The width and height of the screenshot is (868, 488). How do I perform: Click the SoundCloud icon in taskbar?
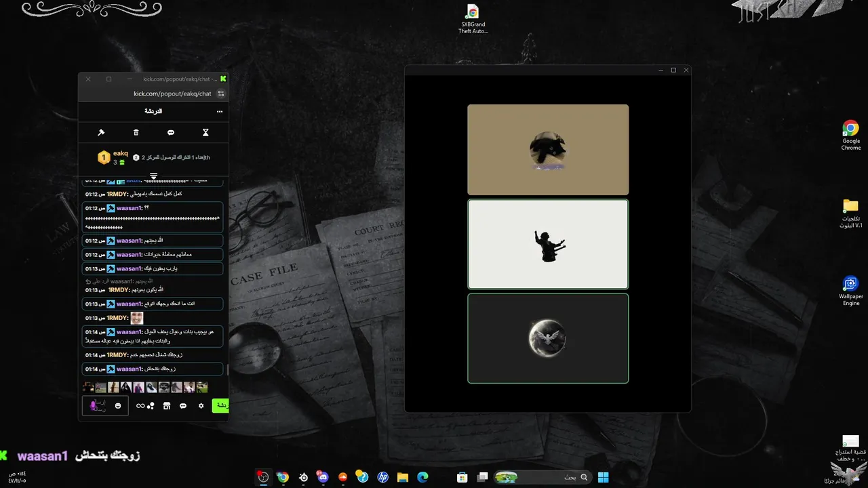(342, 477)
